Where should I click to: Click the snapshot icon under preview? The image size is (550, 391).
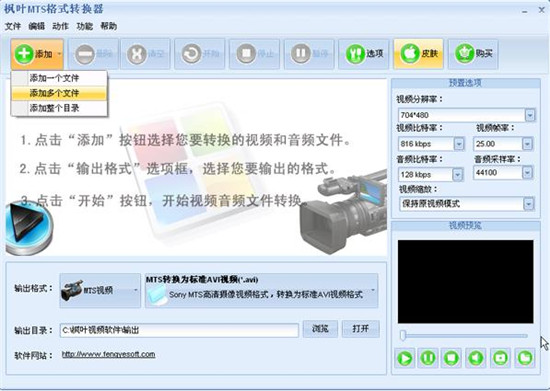(500, 358)
